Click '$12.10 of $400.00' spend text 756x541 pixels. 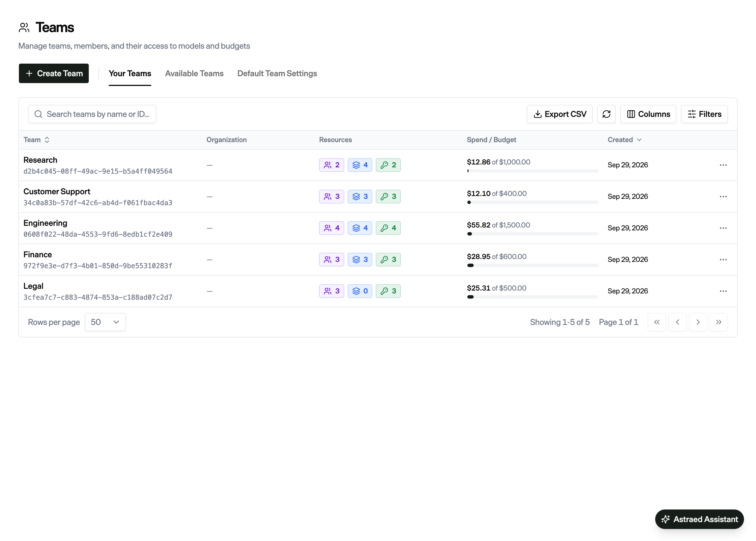pyautogui.click(x=496, y=193)
